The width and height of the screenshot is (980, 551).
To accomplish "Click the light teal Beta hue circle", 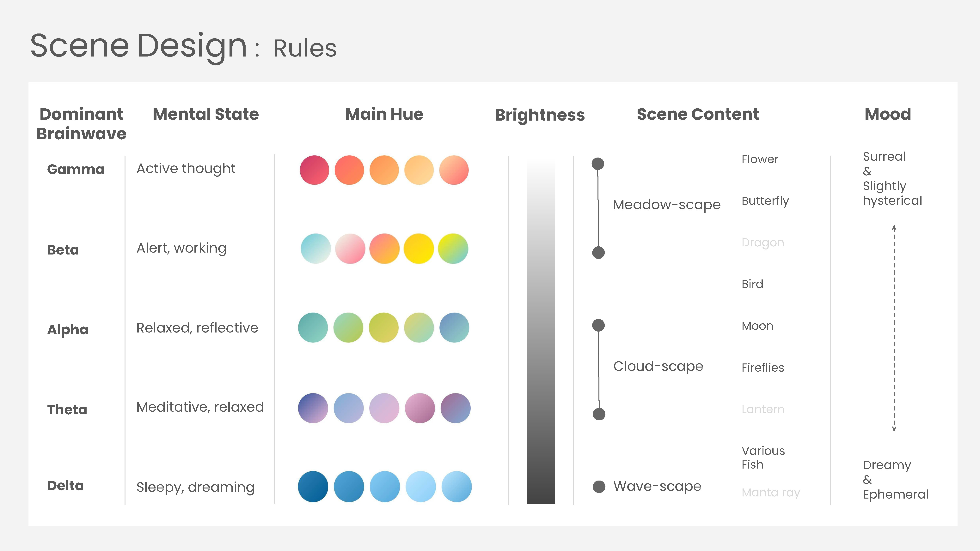I will pyautogui.click(x=315, y=249).
